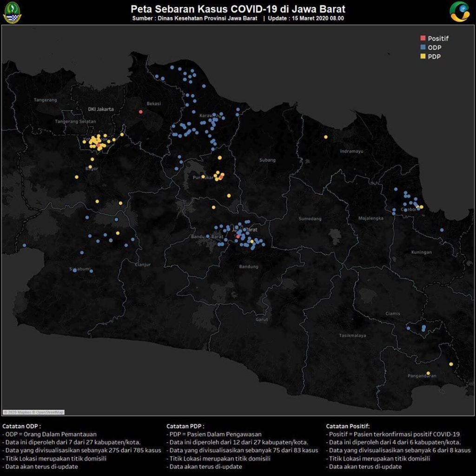Viewport: 476px width, 476px height.
Task: Click the red Positif legend swatch
Action: (423, 38)
